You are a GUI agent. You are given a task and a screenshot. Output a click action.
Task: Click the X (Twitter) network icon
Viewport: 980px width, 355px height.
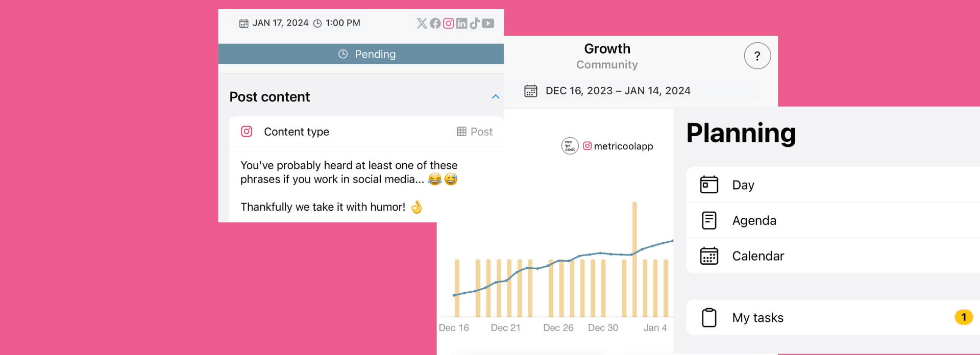pyautogui.click(x=422, y=23)
